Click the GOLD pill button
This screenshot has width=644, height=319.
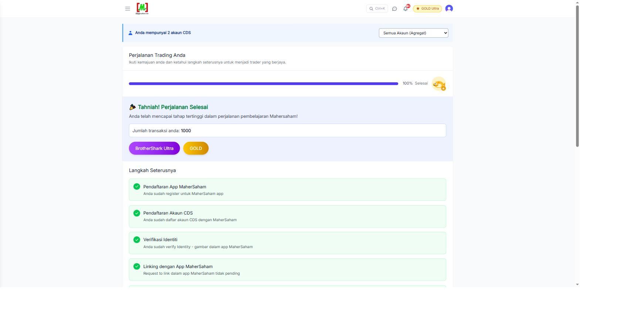tap(196, 148)
